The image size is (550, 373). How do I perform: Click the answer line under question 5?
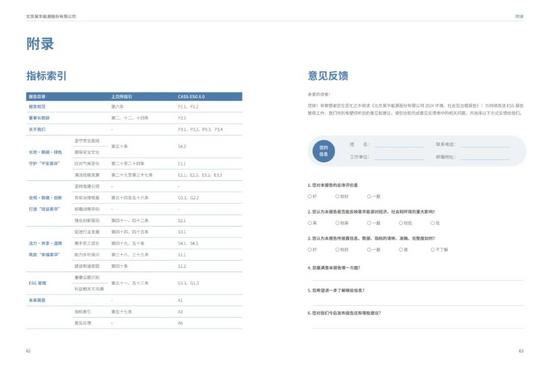pos(418,305)
